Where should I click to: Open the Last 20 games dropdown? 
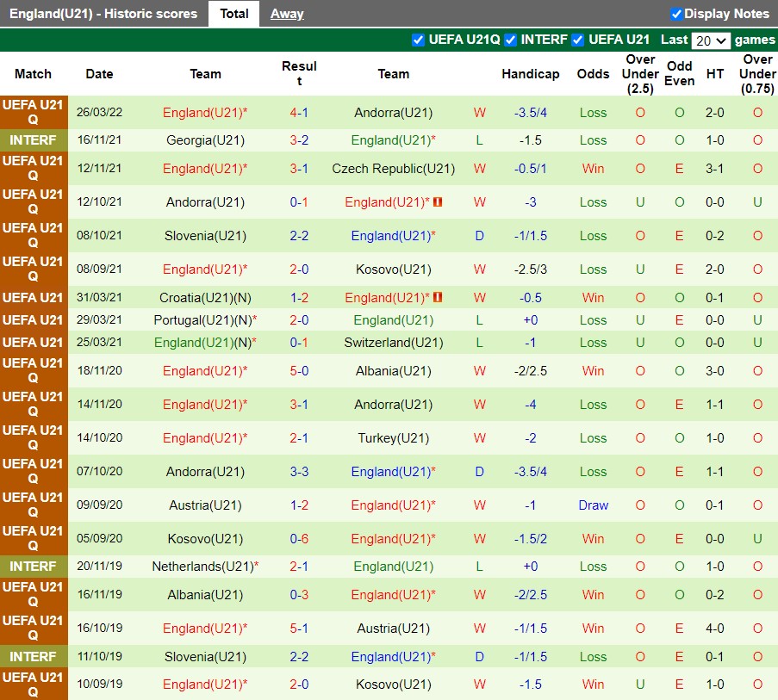[712, 40]
